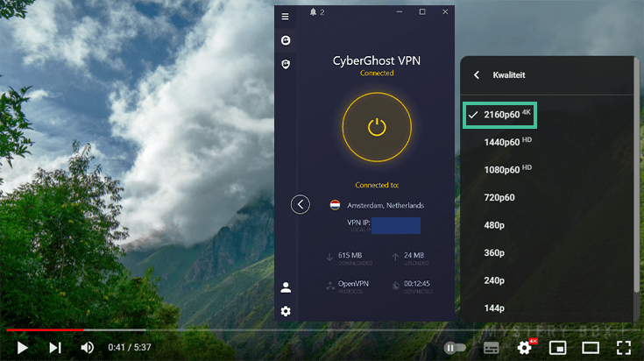Viewport: 644px width, 361px height.
Task: Skip to next video
Action: click(55, 348)
